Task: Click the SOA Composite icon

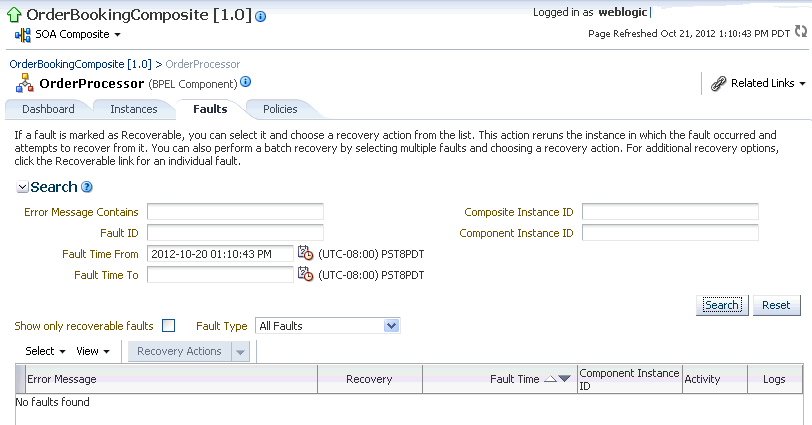Action: click(23, 35)
